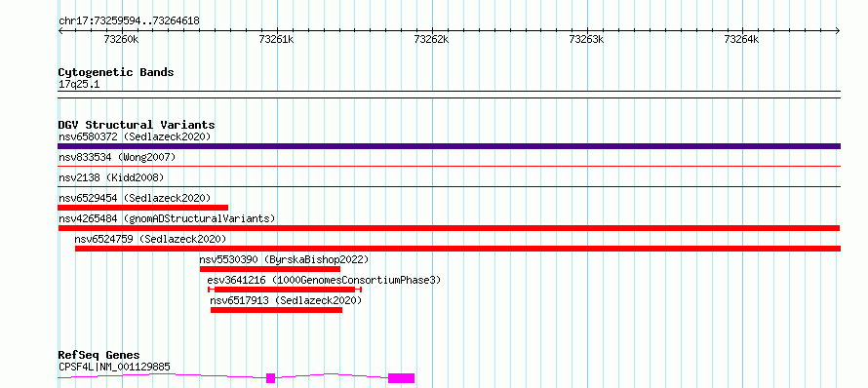Click the 73264k ruler position

pyautogui.click(x=741, y=39)
